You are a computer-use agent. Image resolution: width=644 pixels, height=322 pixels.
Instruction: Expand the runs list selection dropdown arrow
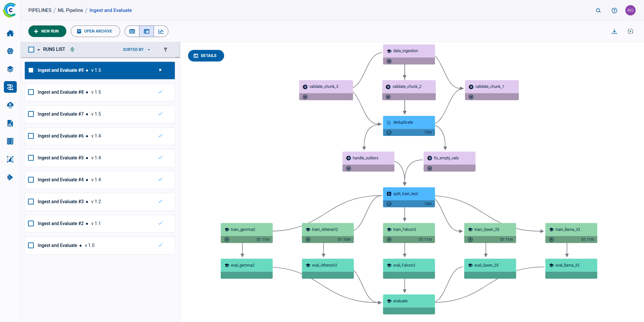click(38, 50)
